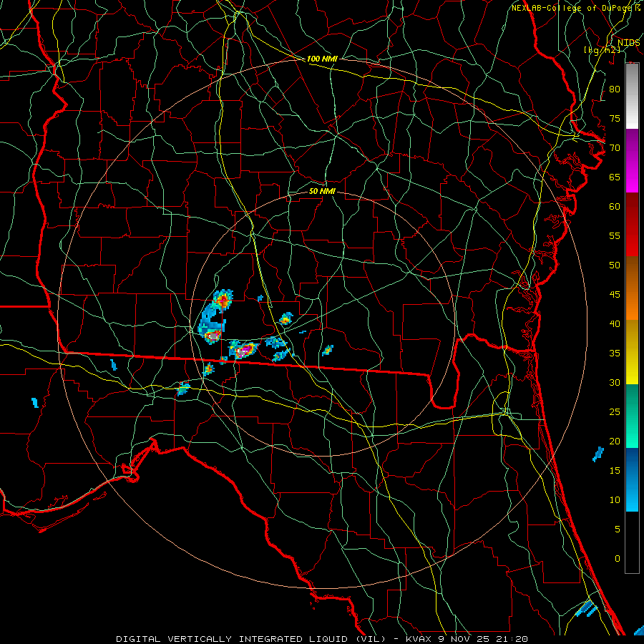
Task: Click the 35 value on the scale
Action: [615, 353]
